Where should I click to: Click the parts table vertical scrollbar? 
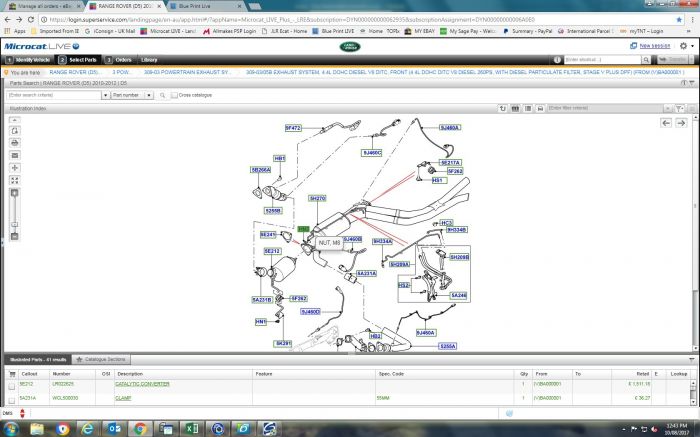tap(692, 393)
